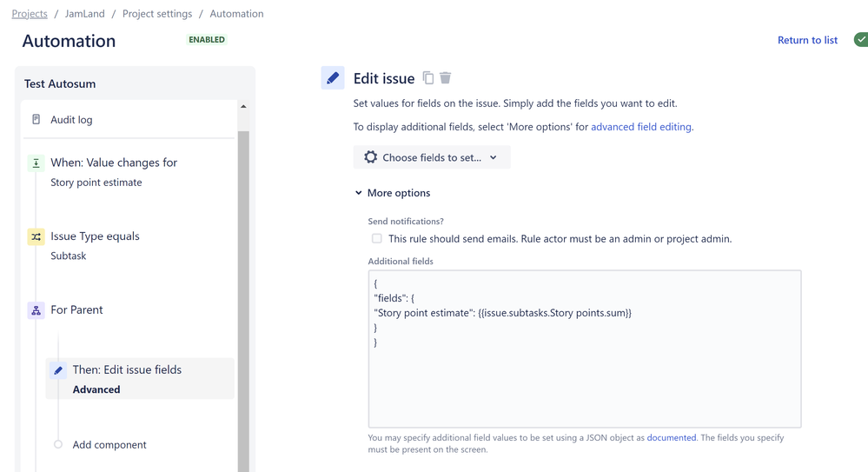Viewport: 868px width, 472px height.
Task: Click the Edit issue heading text
Action: click(x=384, y=78)
